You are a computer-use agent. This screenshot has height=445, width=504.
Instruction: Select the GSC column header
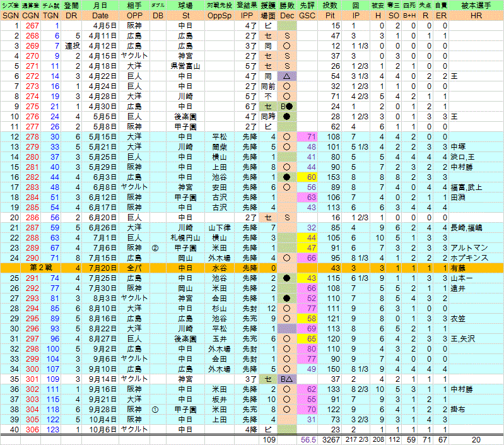point(307,16)
